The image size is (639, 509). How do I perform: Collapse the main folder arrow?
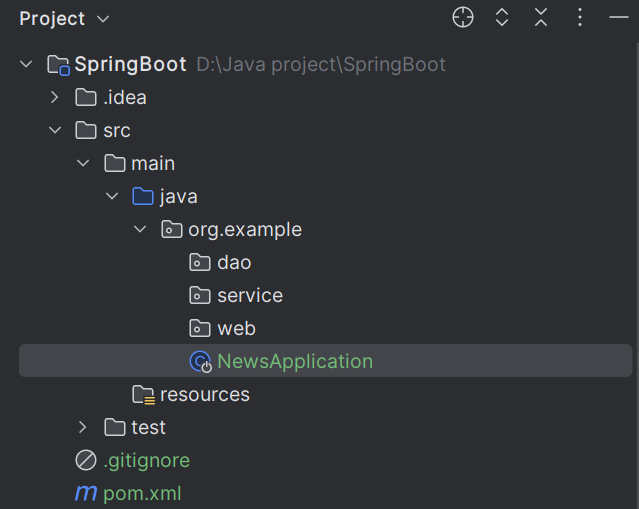click(x=83, y=163)
